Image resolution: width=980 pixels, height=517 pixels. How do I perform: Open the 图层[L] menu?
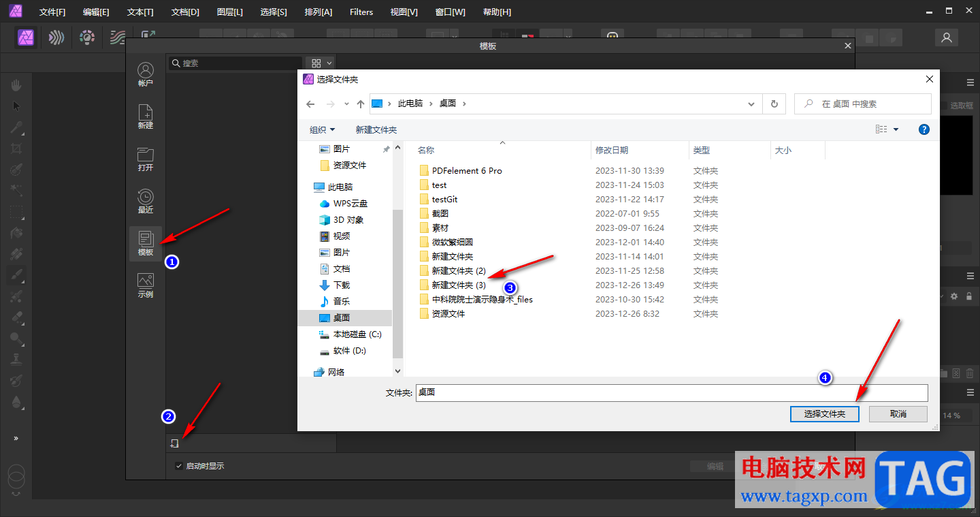230,12
